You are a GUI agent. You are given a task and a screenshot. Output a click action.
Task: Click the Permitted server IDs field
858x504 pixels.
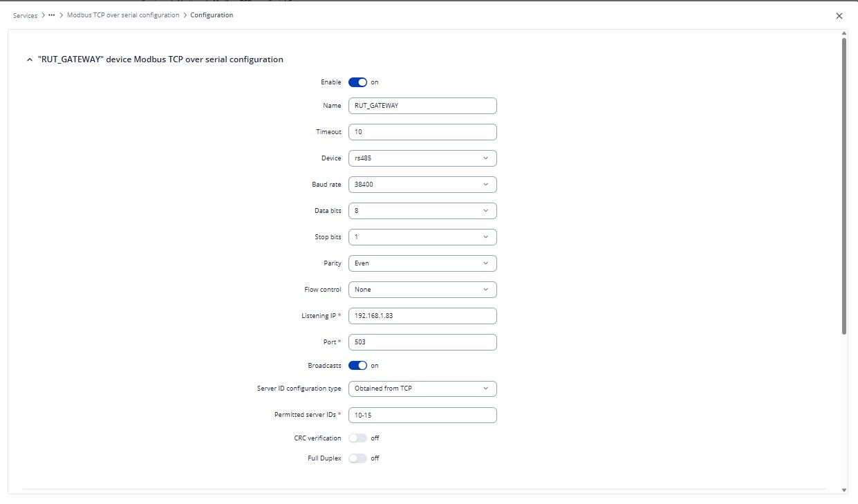click(x=422, y=415)
